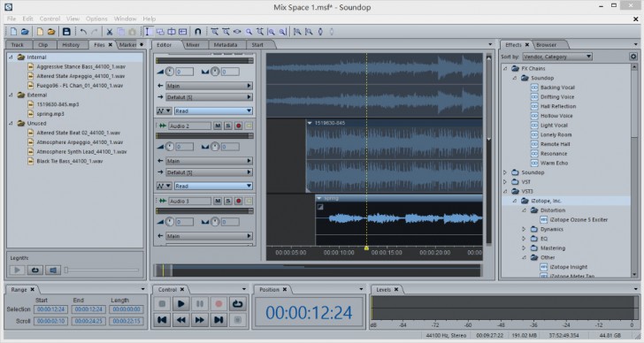Expand the Dynamics category under iZotope

click(524, 229)
